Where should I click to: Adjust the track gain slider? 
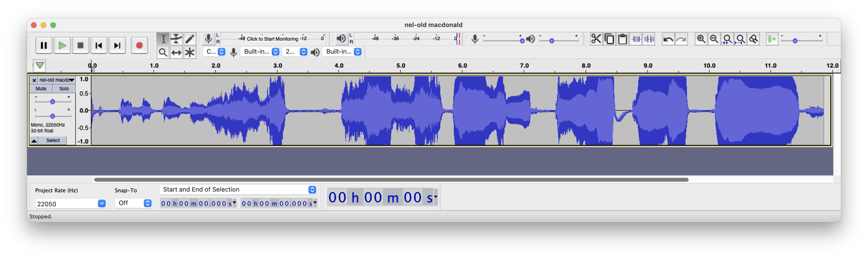point(53,101)
